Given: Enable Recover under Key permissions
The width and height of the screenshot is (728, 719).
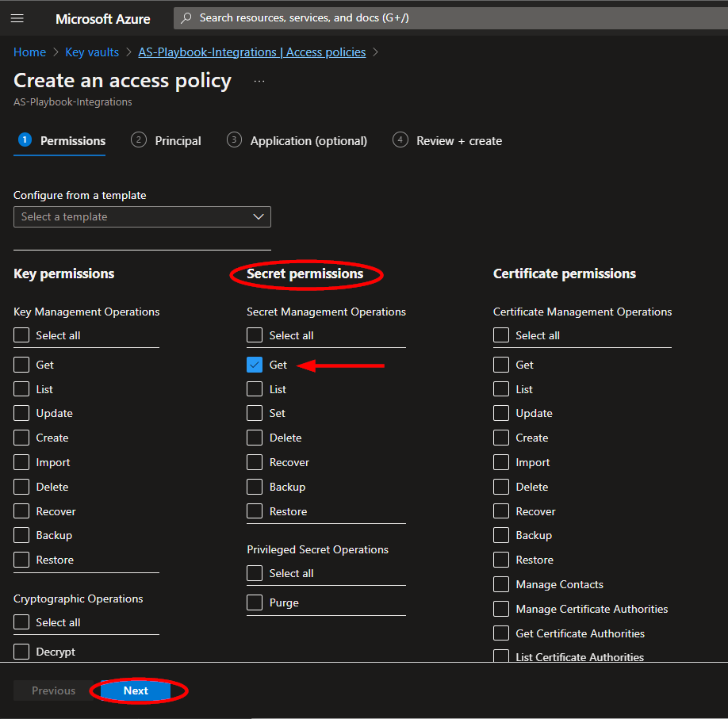Looking at the screenshot, I should [x=21, y=511].
